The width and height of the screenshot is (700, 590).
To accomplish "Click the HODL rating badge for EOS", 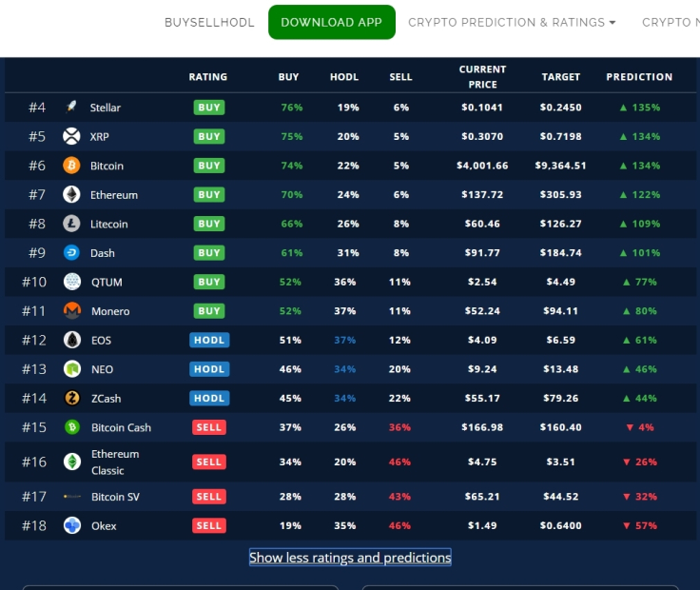I will pyautogui.click(x=209, y=340).
